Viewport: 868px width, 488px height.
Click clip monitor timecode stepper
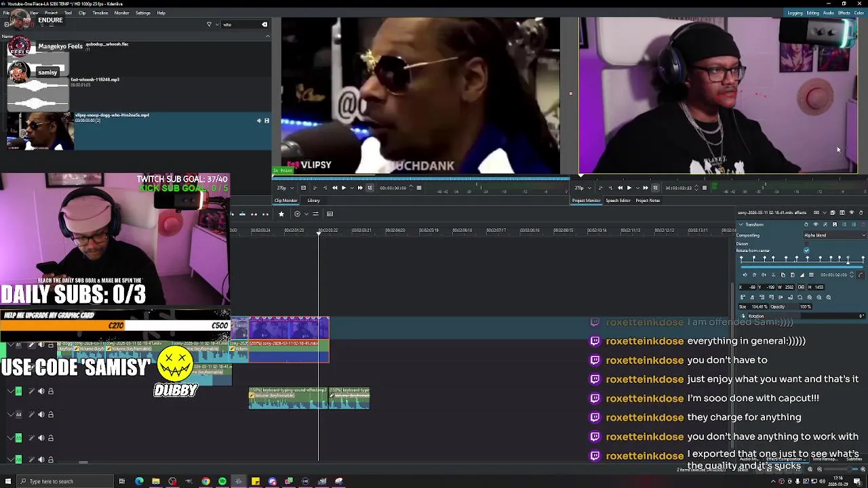point(411,188)
